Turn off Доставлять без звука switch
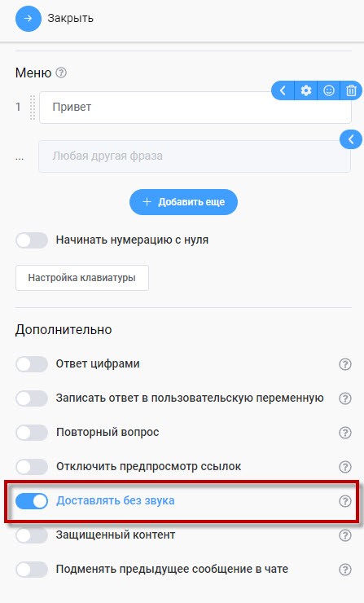The height and width of the screenshot is (603, 364). (32, 500)
